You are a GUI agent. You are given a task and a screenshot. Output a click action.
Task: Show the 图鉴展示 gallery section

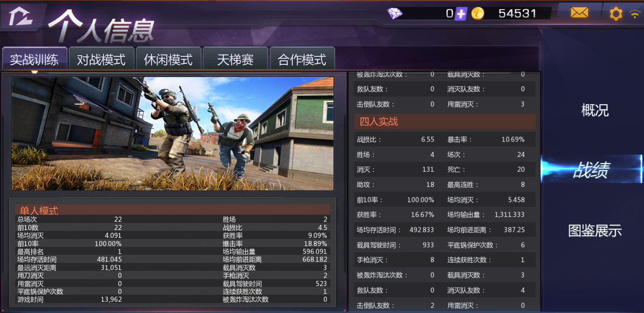coord(595,230)
